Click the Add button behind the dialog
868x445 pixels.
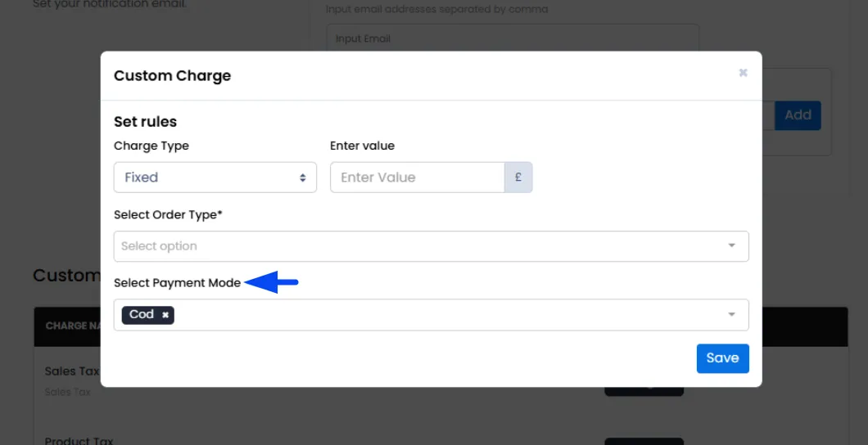pos(798,115)
